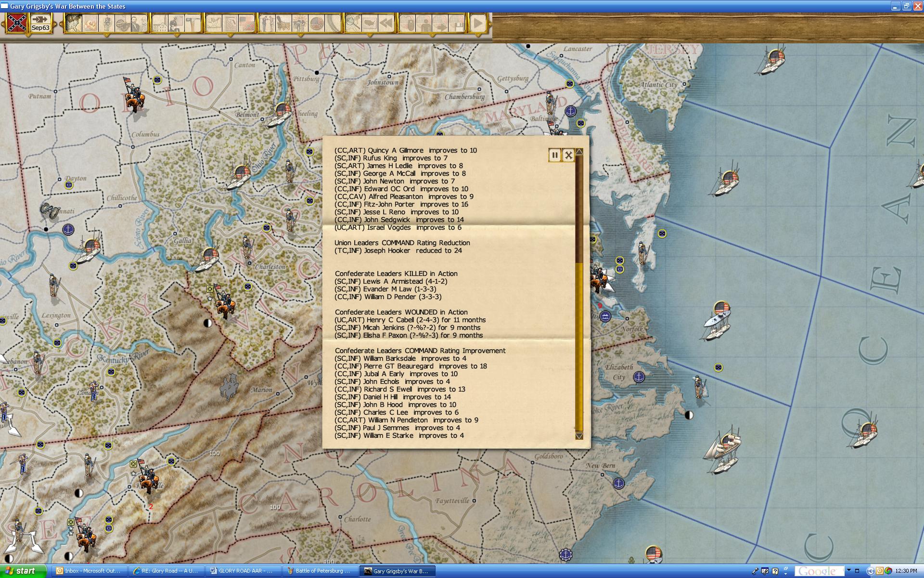Select the hammer build toolbar icon
The height and width of the screenshot is (578, 924).
[192, 23]
